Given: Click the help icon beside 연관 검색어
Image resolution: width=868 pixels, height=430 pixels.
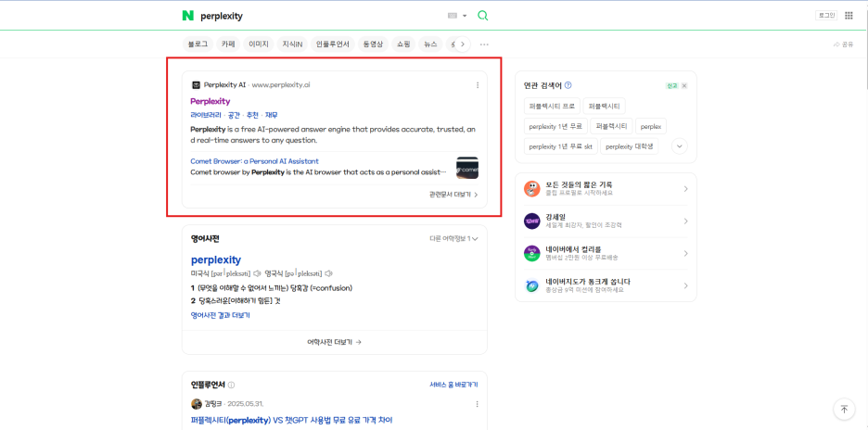Looking at the screenshot, I should pyautogui.click(x=568, y=85).
